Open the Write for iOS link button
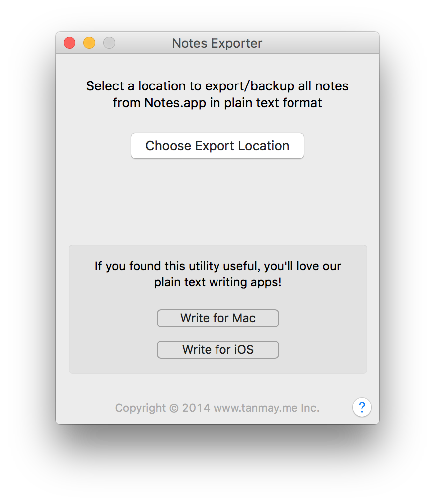Screen dimensions: 435x504 click(217, 350)
